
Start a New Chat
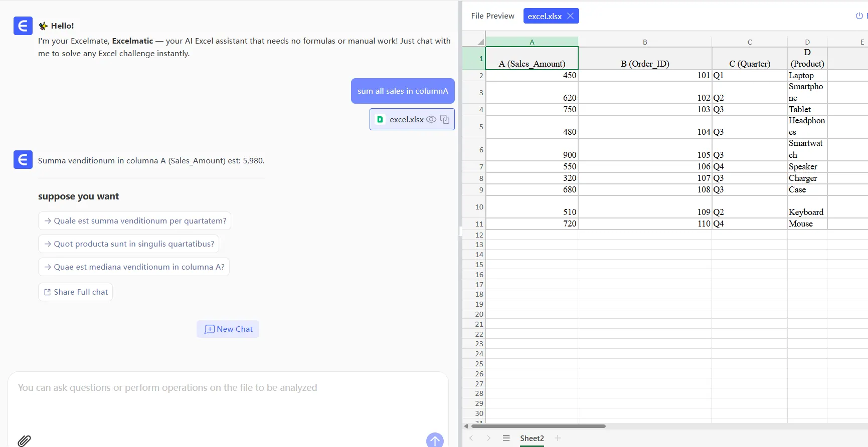pyautogui.click(x=228, y=329)
